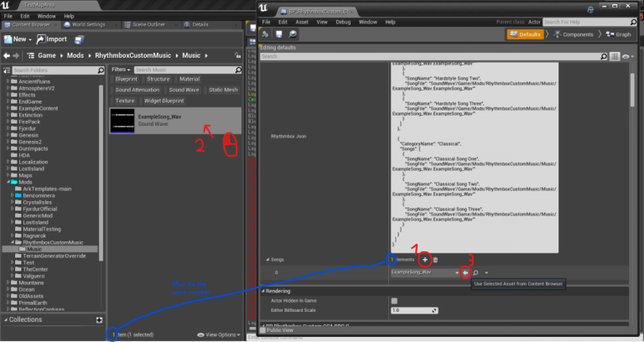The height and width of the screenshot is (342, 644).
Task: Collapse the Collections panel
Action: pyautogui.click(x=6, y=319)
